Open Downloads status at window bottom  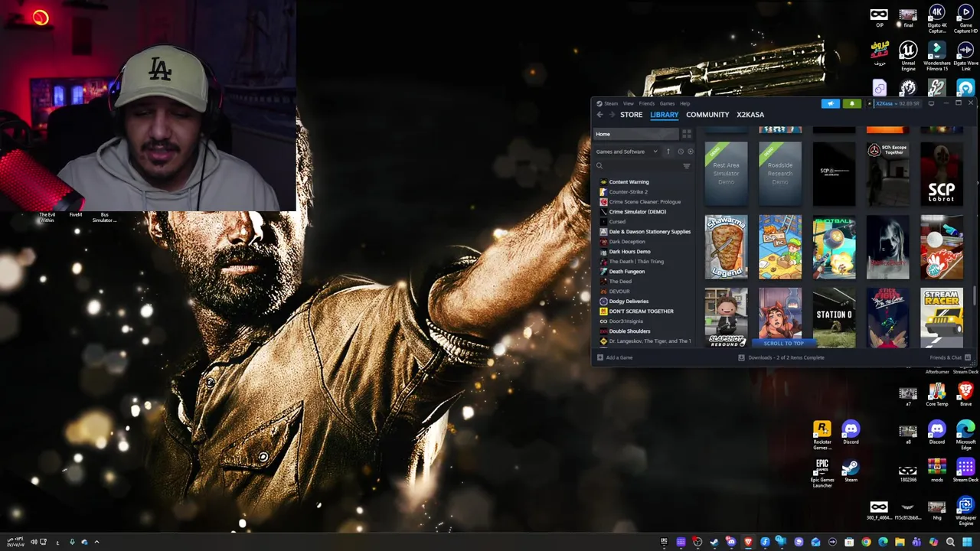(781, 357)
